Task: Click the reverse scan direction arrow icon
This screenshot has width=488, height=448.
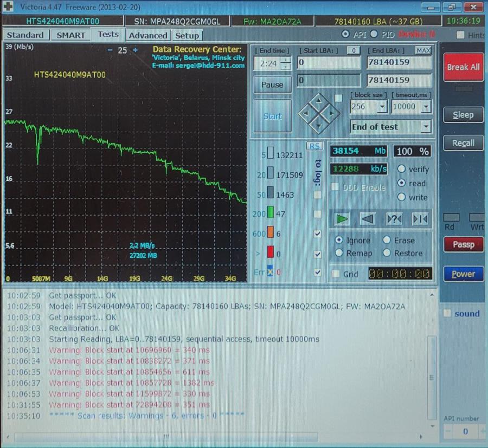Action: [368, 219]
